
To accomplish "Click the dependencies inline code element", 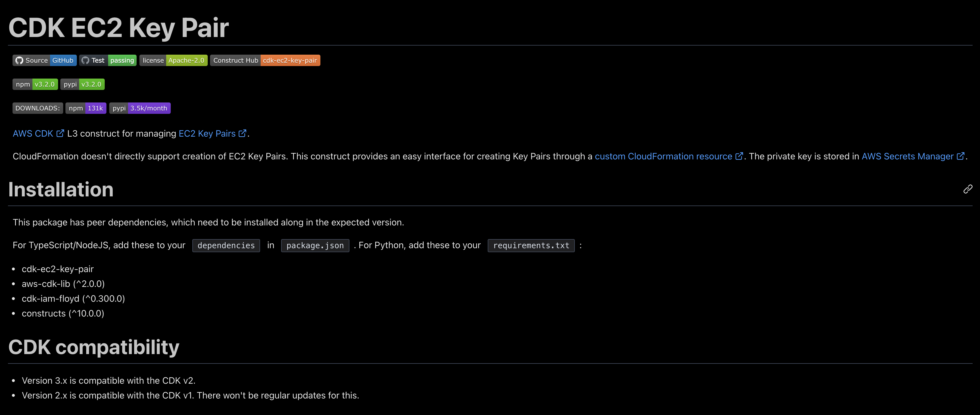I will pos(226,245).
